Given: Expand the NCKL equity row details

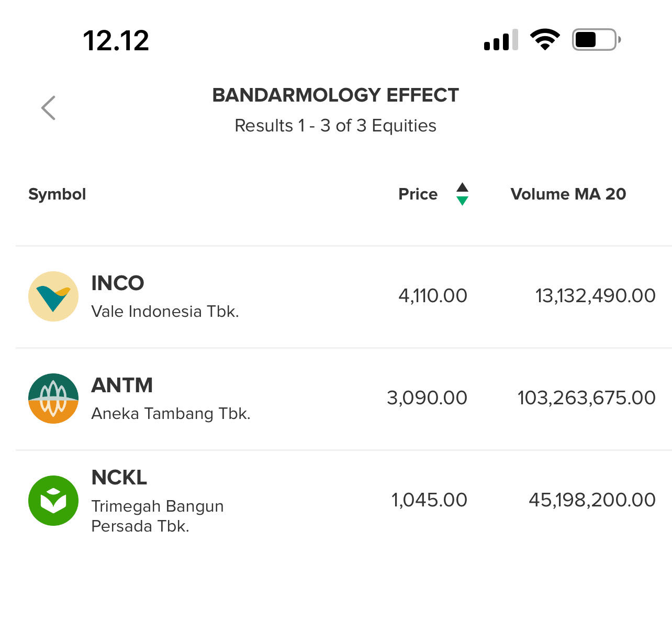Looking at the screenshot, I should pyautogui.click(x=335, y=500).
